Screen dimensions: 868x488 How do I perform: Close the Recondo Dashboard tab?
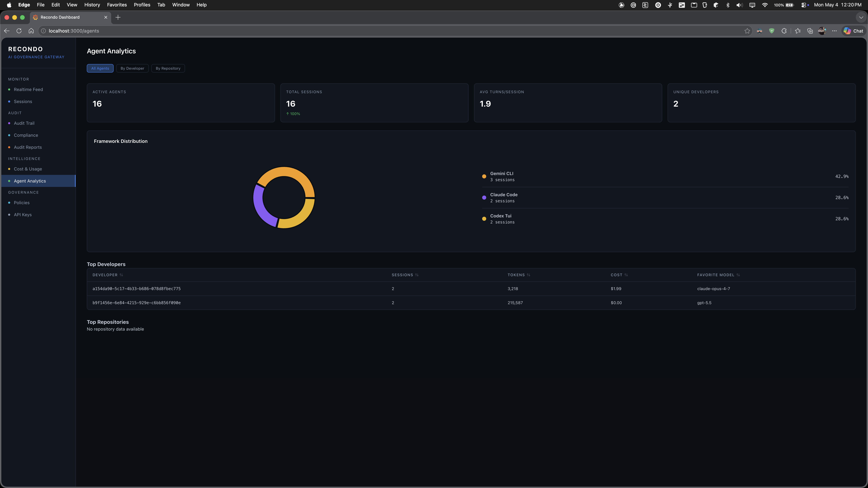(x=106, y=17)
